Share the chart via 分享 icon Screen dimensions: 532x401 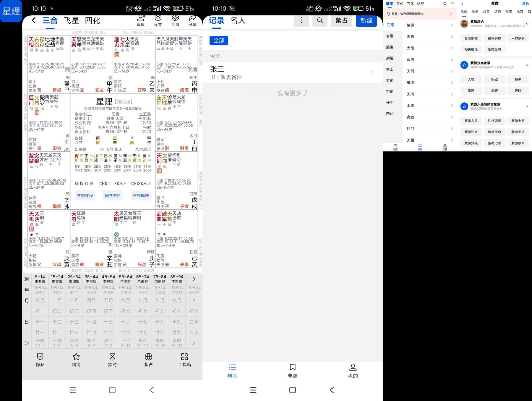(192, 20)
